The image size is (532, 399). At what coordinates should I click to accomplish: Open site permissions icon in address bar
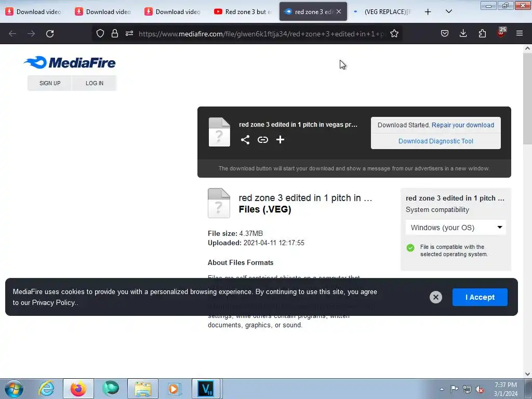(x=129, y=33)
